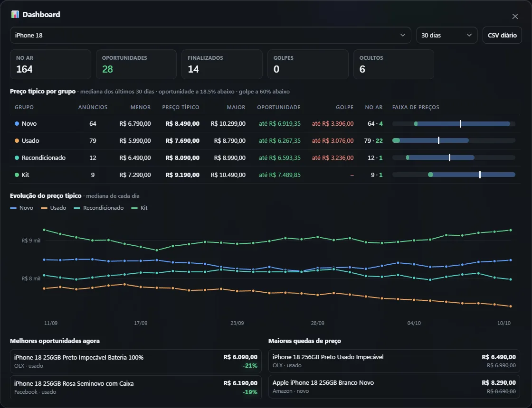Select the OPORTUNIDADES 28 card
This screenshot has height=408, width=532.
[136, 65]
